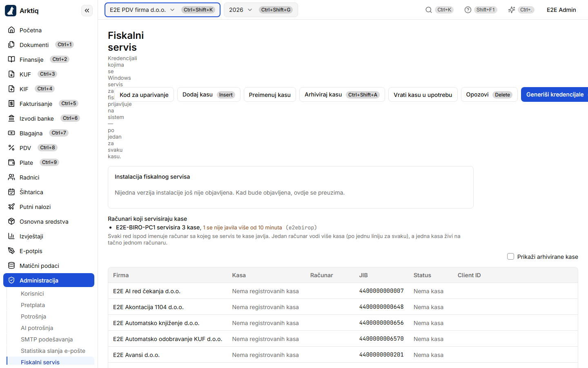Click the Putni nalozi plane icon
588x368 pixels.
point(11,206)
